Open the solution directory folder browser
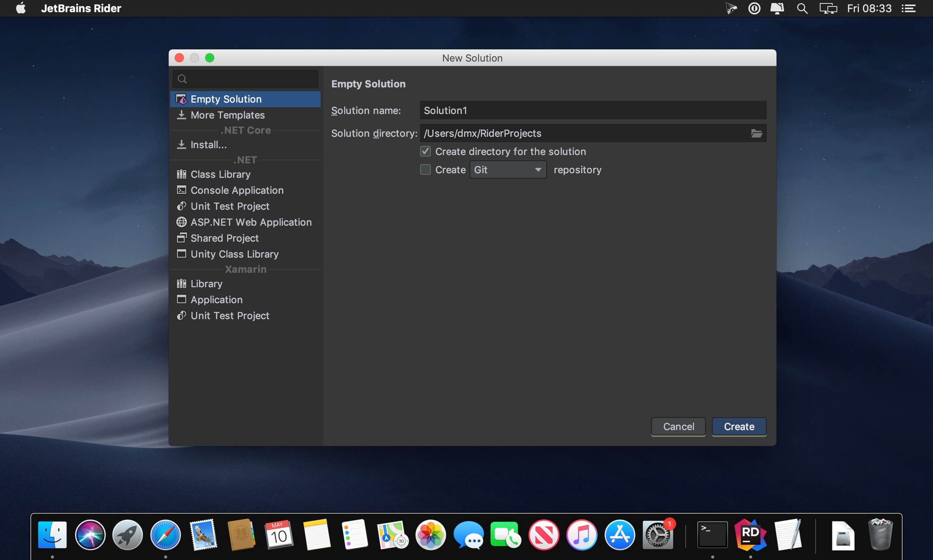 [x=756, y=133]
